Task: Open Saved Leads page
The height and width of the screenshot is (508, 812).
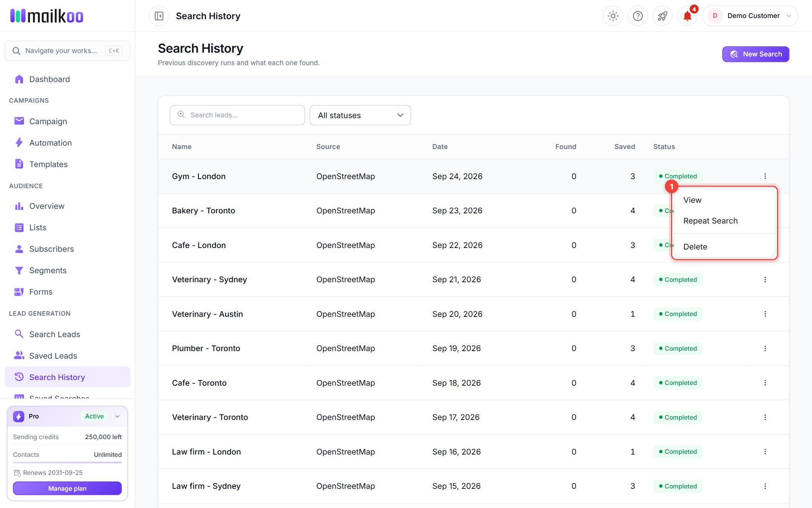Action: point(67,356)
